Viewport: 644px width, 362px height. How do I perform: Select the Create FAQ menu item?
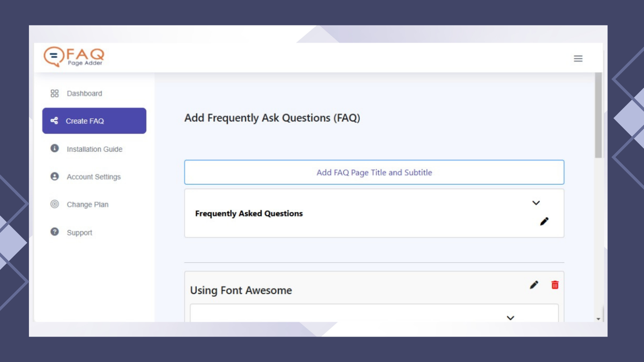[x=94, y=121]
